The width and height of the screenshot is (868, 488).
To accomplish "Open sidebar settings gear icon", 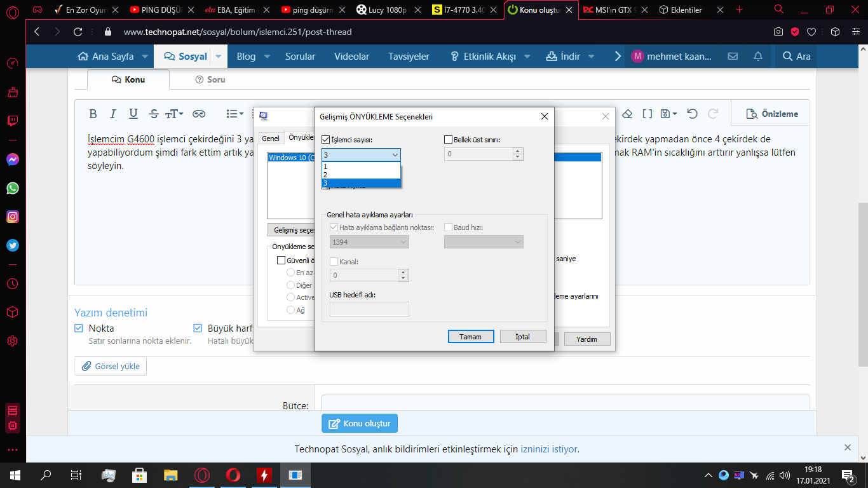I will (12, 341).
